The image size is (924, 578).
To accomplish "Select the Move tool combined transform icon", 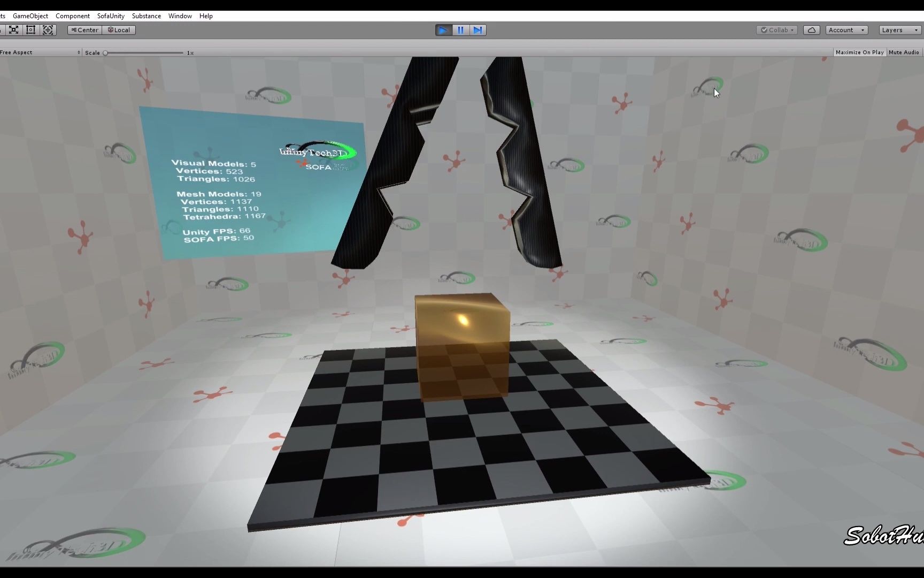I will click(48, 30).
